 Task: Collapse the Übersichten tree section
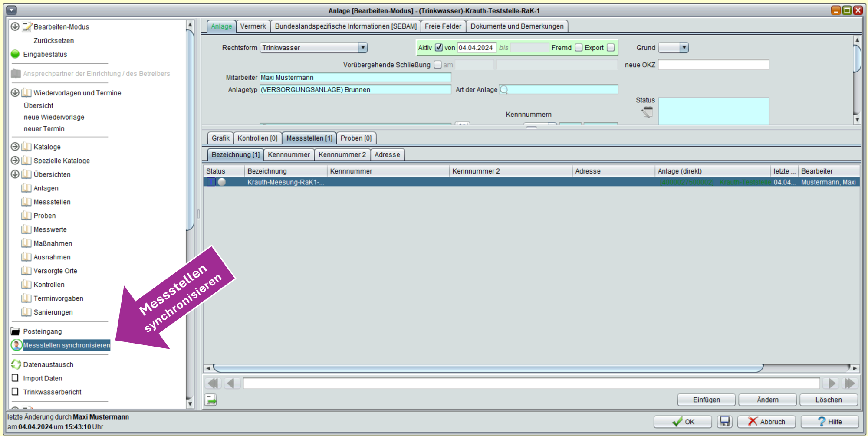[15, 174]
